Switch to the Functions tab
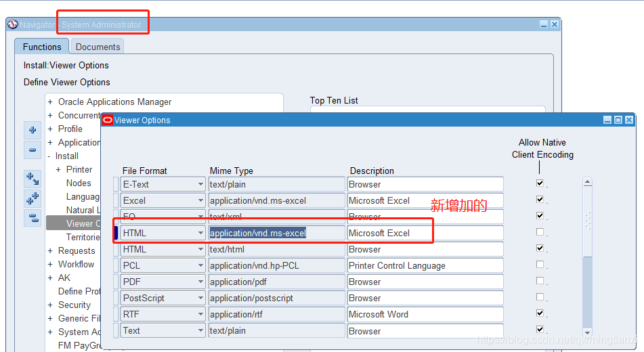The width and height of the screenshot is (644, 352). tap(42, 47)
